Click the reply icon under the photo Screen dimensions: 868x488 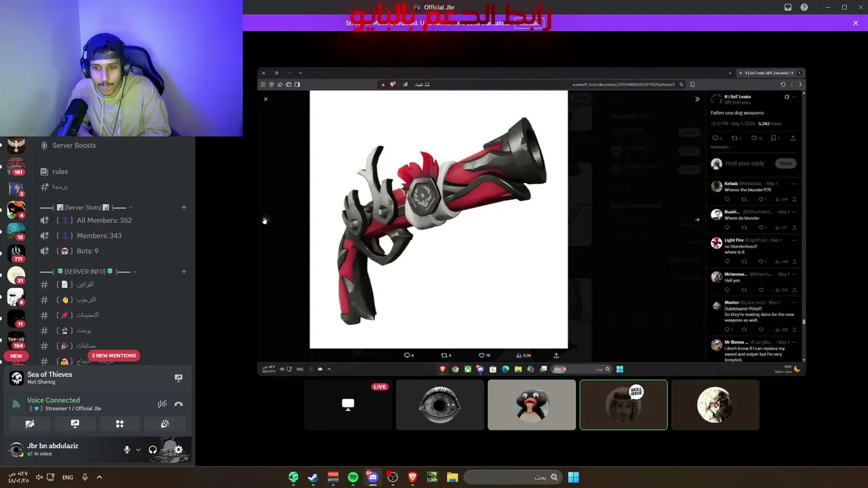(408, 355)
